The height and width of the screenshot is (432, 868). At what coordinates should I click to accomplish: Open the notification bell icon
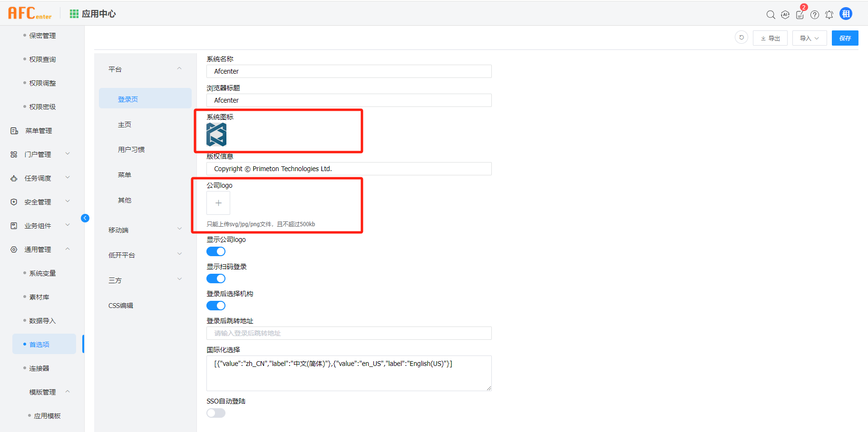[829, 15]
